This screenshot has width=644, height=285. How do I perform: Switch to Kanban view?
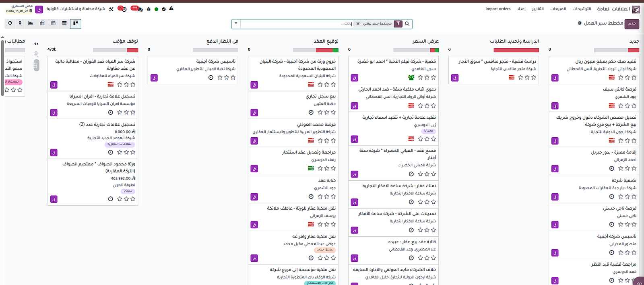point(75,23)
